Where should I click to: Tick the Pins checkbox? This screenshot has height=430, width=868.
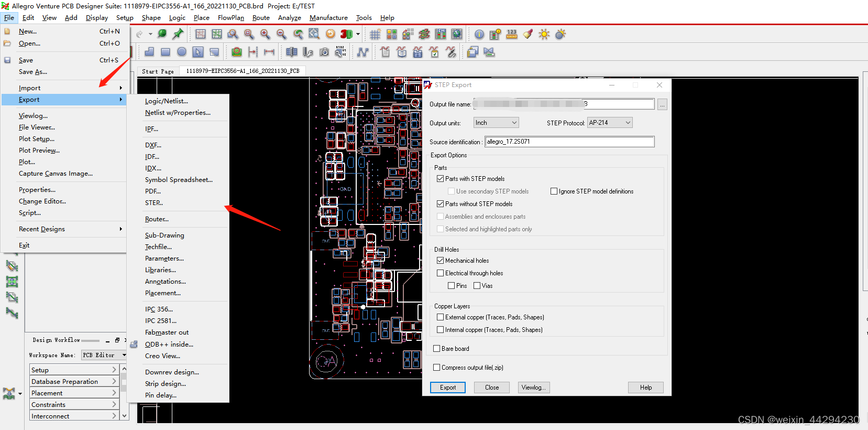[x=451, y=286]
